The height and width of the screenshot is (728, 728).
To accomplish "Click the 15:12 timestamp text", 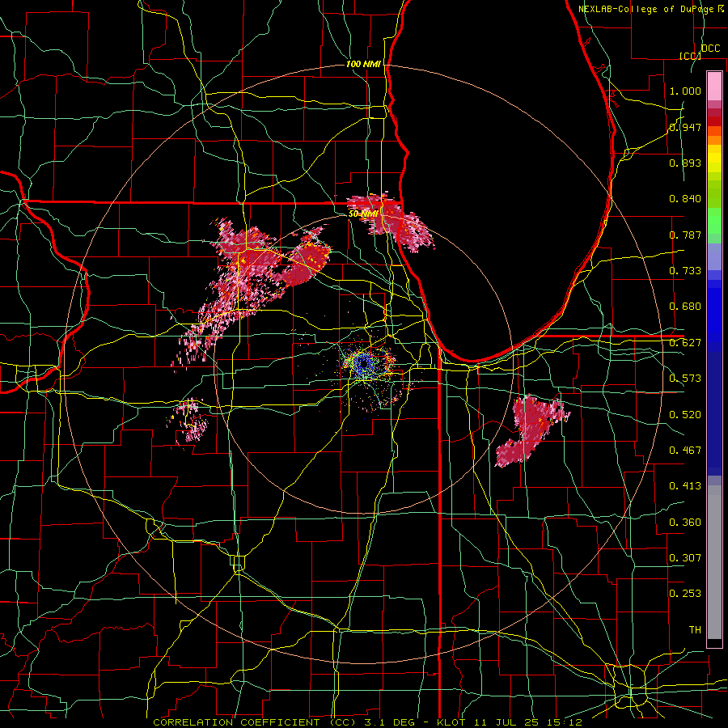I will [565, 722].
